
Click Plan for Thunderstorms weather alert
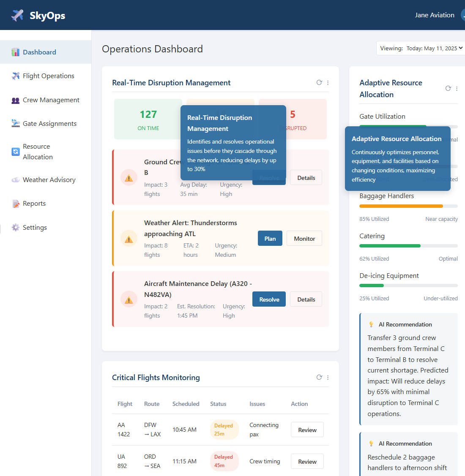pyautogui.click(x=270, y=239)
